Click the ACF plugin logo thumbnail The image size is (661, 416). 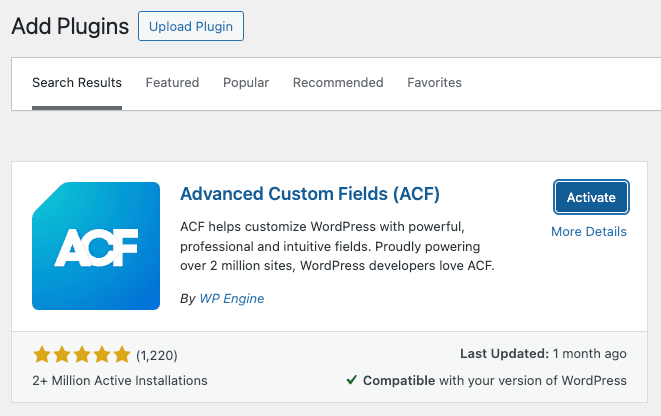click(x=96, y=246)
